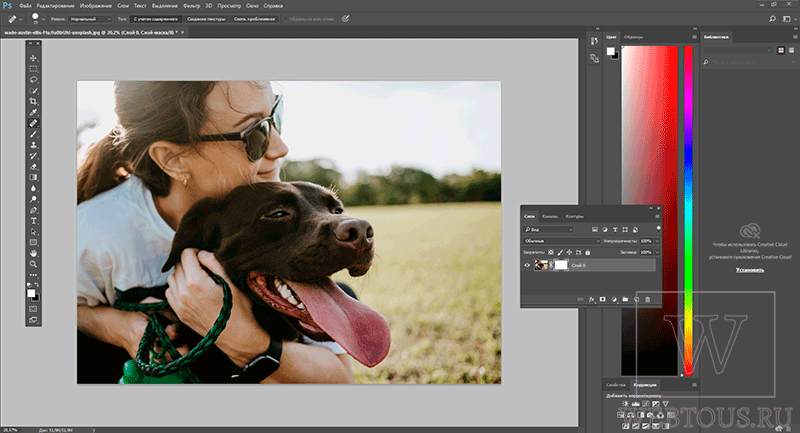Screen dimensions: 800x433
Task: Lock transparent pixels of layer
Action: [x=551, y=252]
